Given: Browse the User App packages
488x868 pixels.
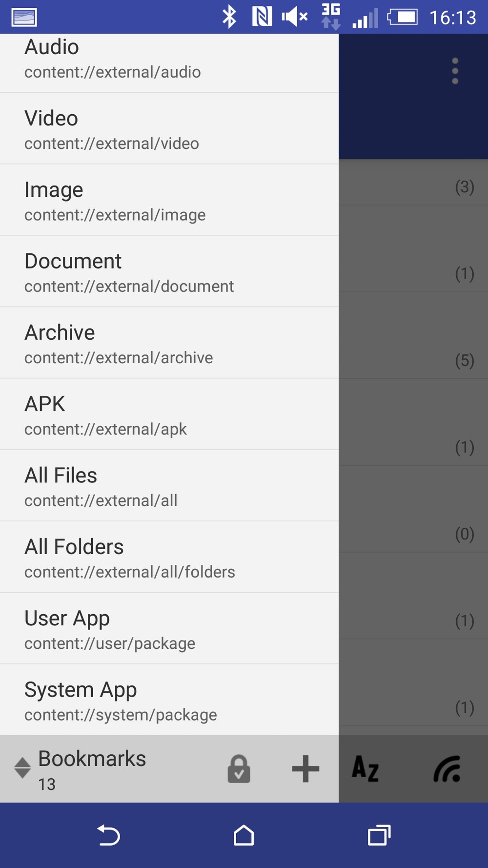Looking at the screenshot, I should point(169,629).
